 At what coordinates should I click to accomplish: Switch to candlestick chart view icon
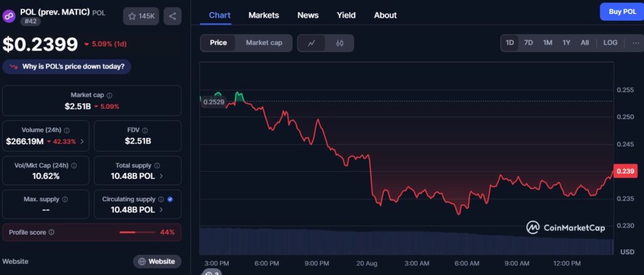(x=340, y=43)
